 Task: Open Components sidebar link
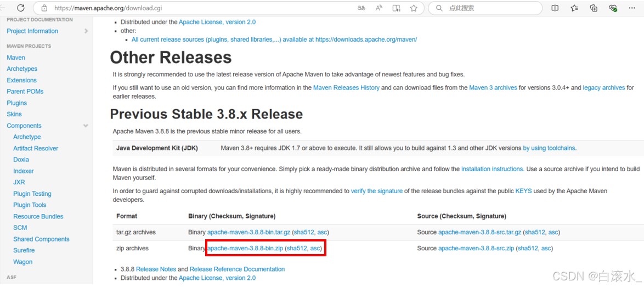tap(24, 126)
